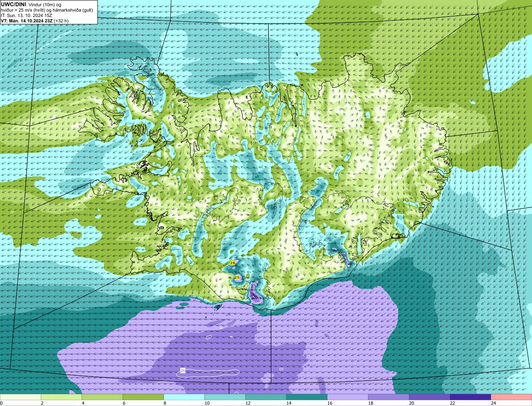Image resolution: width=532 pixels, height=406 pixels.
Task: Click the legend scale number 2
Action: (42, 403)
